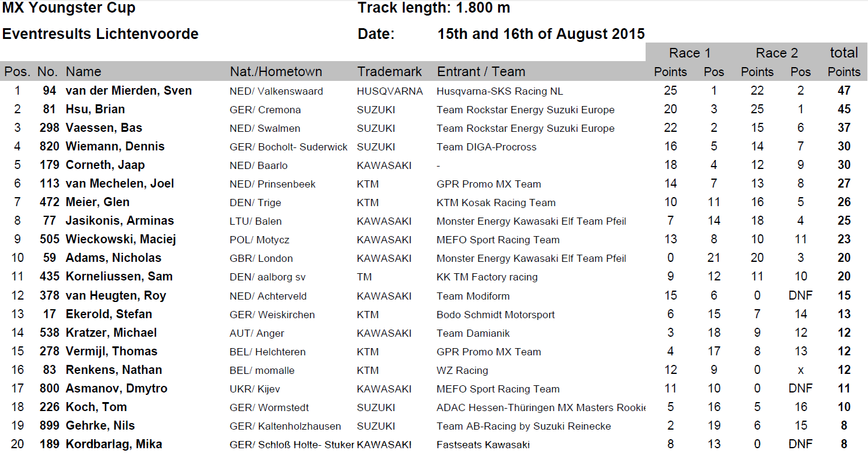Click the 'total' header above the Points column
Image resolution: width=868 pixels, height=453 pixels.
(844, 53)
